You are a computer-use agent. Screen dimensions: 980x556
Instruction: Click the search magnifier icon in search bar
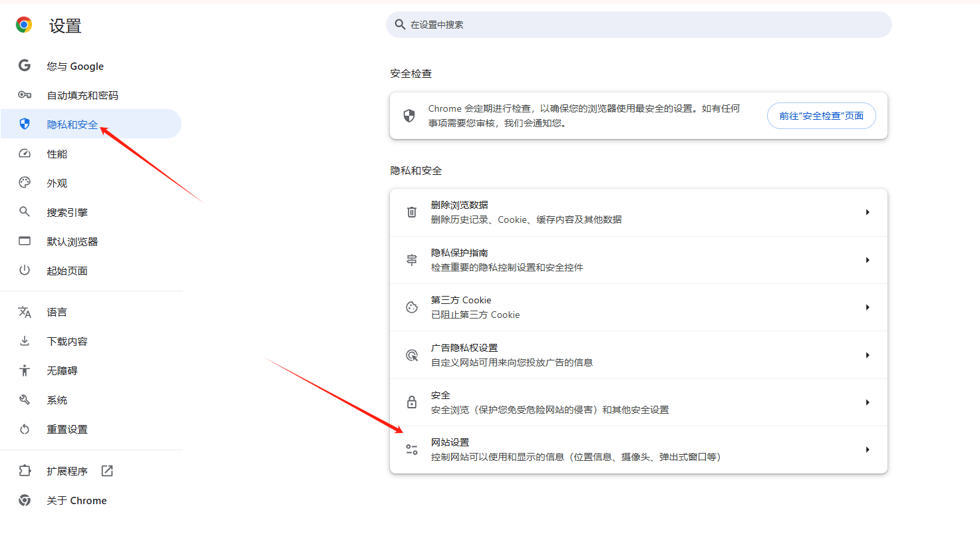coord(400,25)
